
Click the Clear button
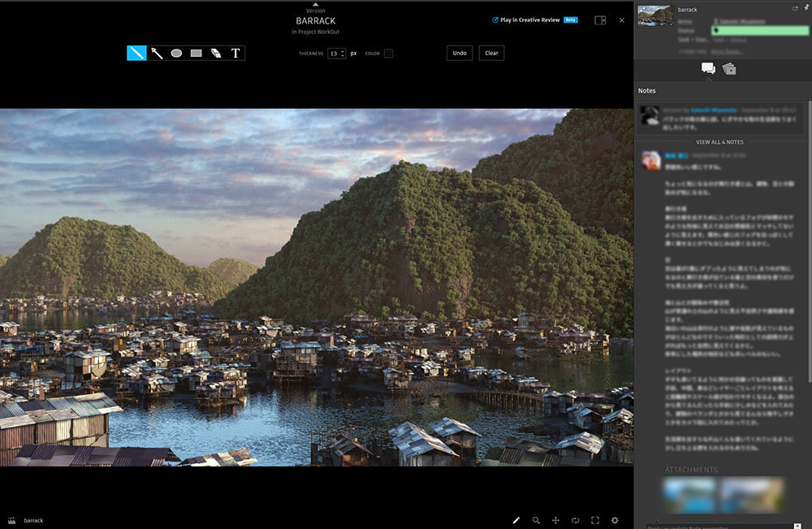491,53
